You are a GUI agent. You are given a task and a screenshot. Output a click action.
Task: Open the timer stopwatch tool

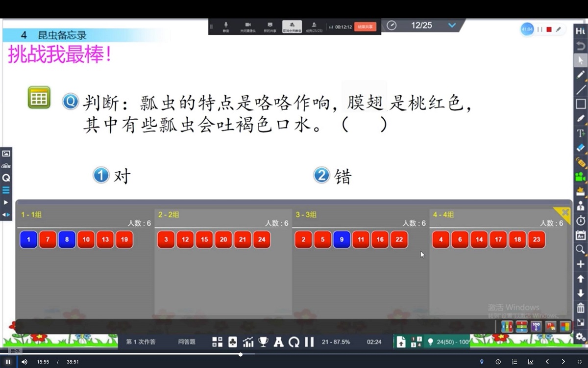[x=581, y=220]
